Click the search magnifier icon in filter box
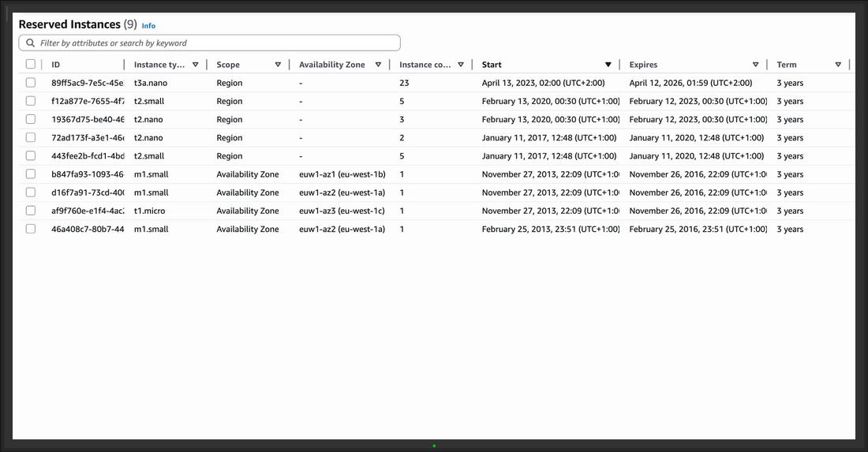This screenshot has height=452, width=868. pos(31,43)
